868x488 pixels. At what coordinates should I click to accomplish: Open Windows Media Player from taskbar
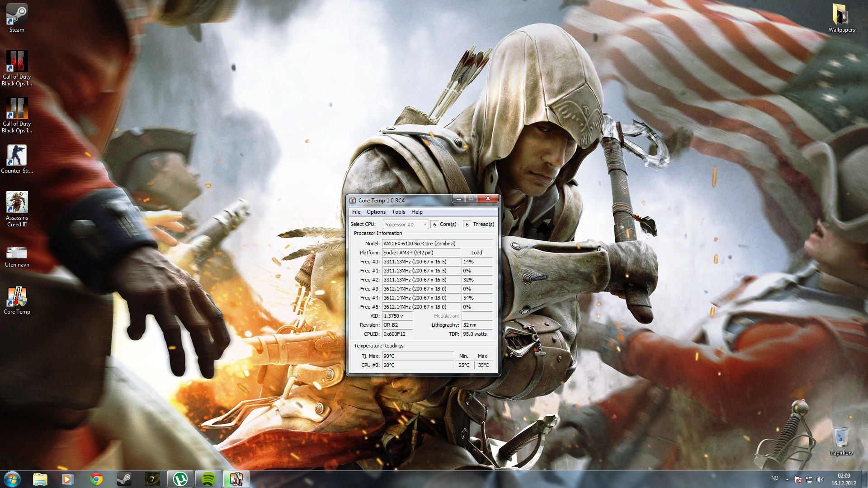click(x=68, y=479)
